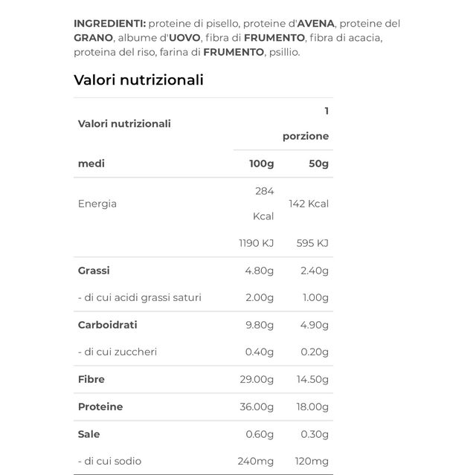This screenshot has height=475, width=476.
Task: Select the "Carboidrati" row label
Action: click(x=108, y=325)
